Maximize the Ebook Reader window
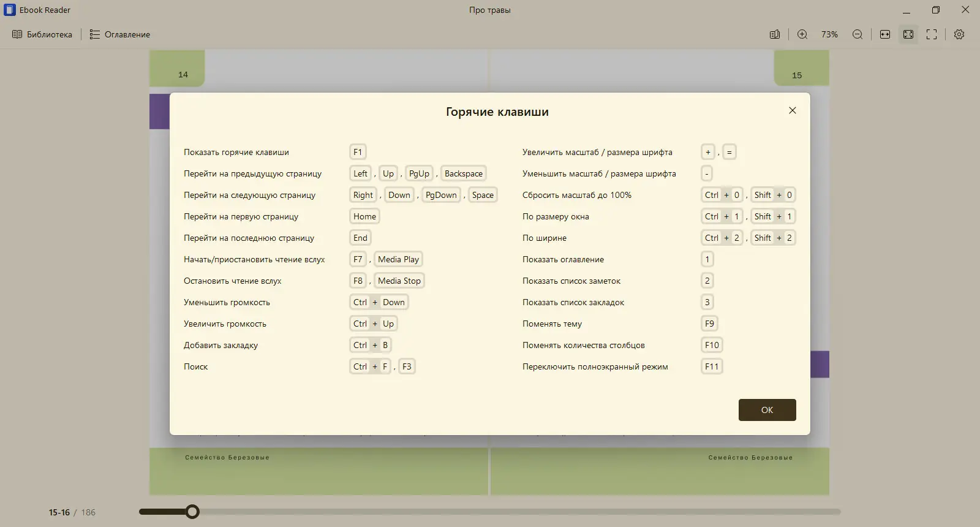The height and width of the screenshot is (527, 980). coord(936,10)
